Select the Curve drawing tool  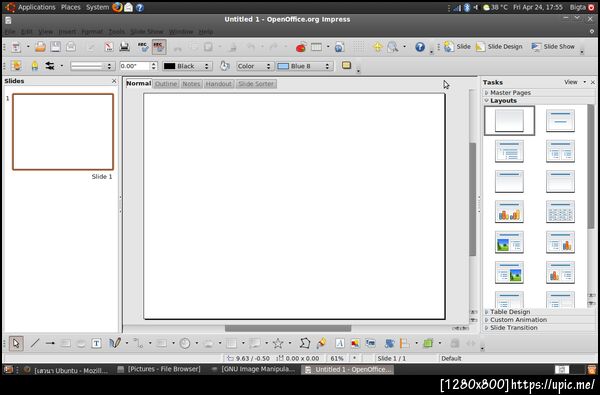(115, 343)
